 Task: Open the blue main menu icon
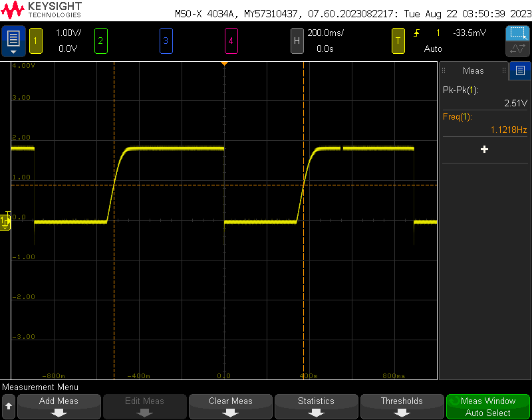(x=13, y=41)
